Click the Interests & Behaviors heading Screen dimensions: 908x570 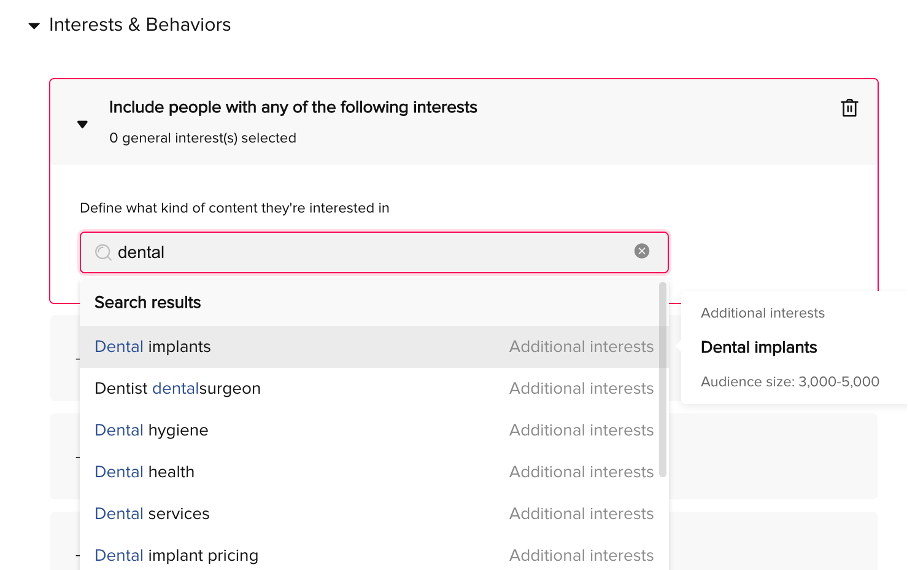140,25
